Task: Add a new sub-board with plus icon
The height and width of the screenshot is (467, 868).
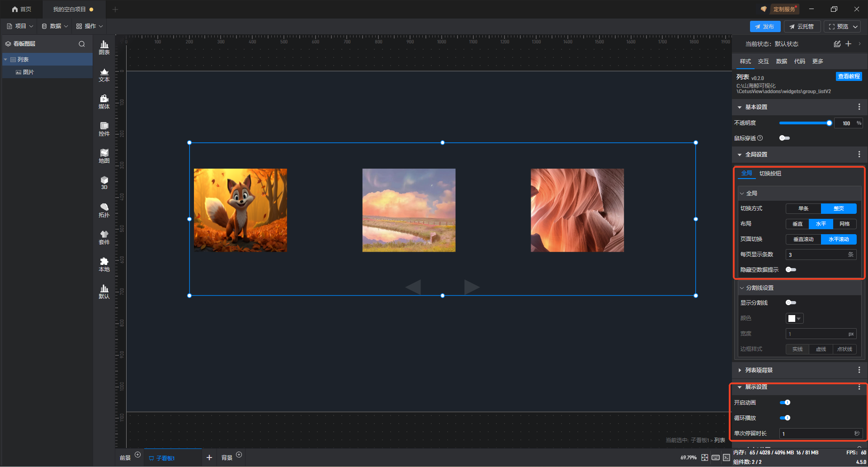Action: 209,458
